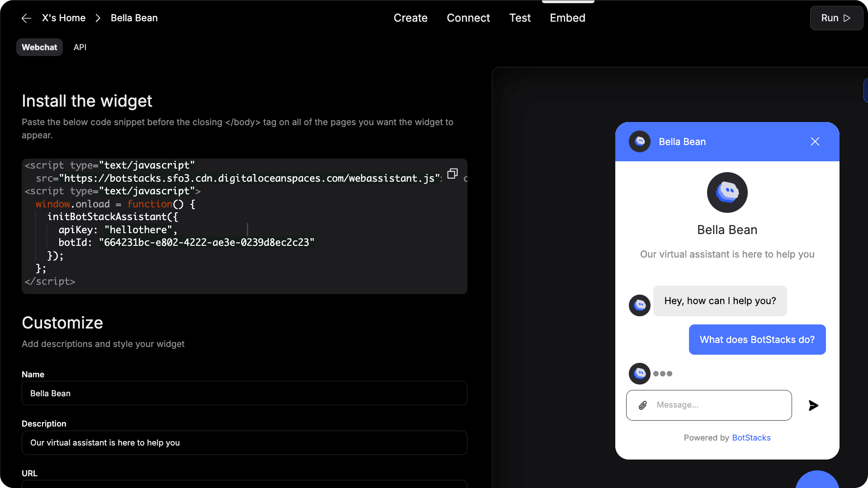Send the message with arrow icon
The image size is (868, 488).
click(x=813, y=405)
